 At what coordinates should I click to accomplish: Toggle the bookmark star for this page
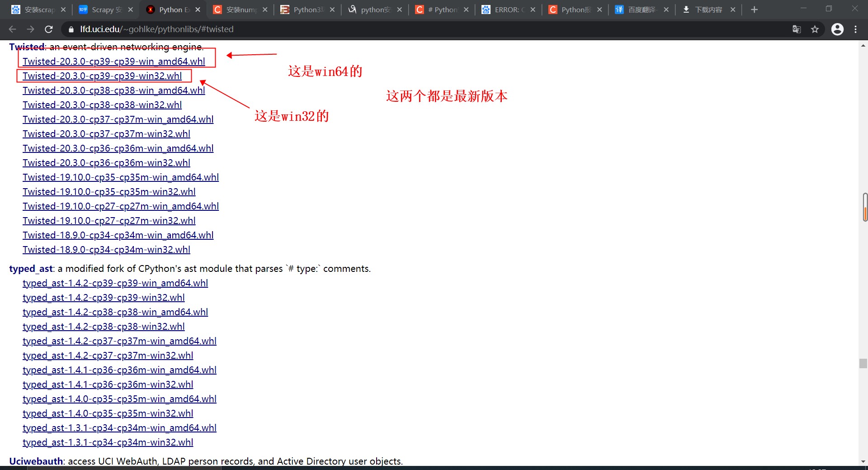point(815,29)
